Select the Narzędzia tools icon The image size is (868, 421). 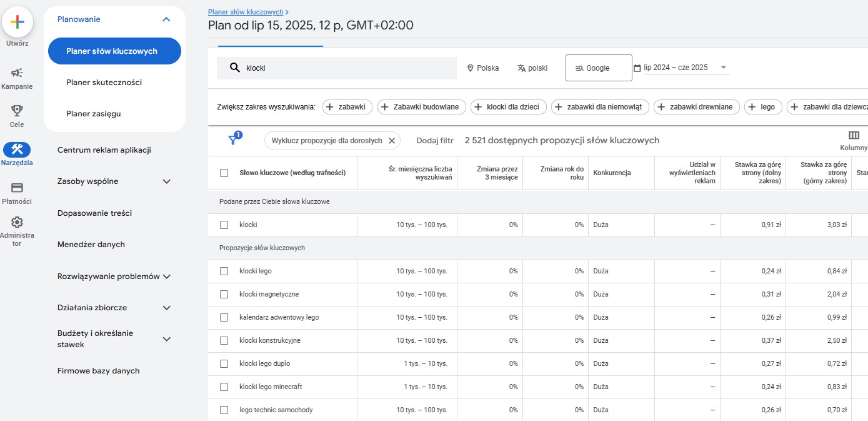pos(17,149)
